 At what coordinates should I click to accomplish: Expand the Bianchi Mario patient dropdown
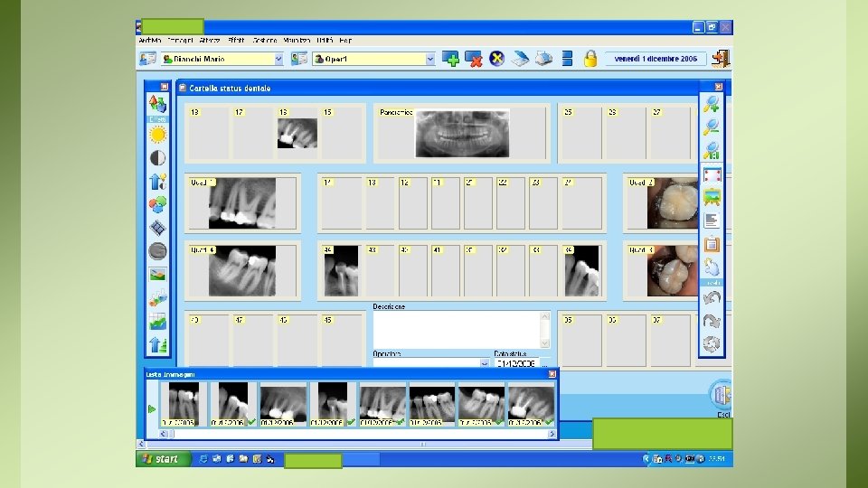[x=278, y=59]
